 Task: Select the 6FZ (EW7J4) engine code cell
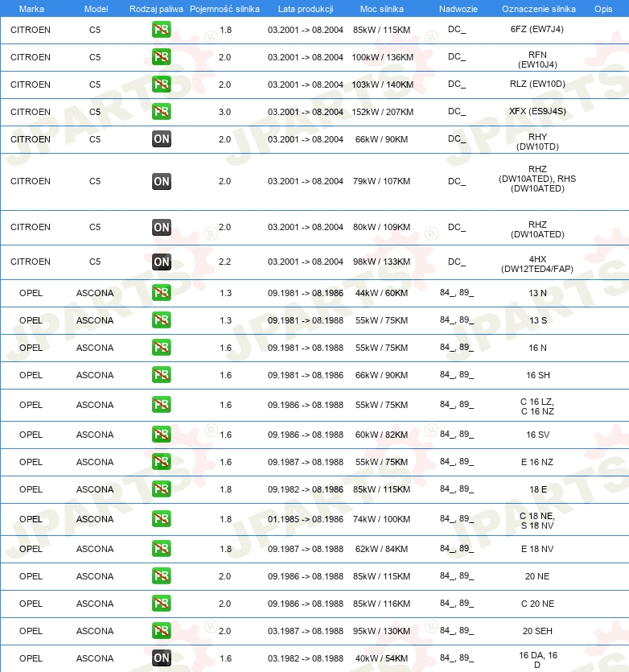tap(536, 29)
